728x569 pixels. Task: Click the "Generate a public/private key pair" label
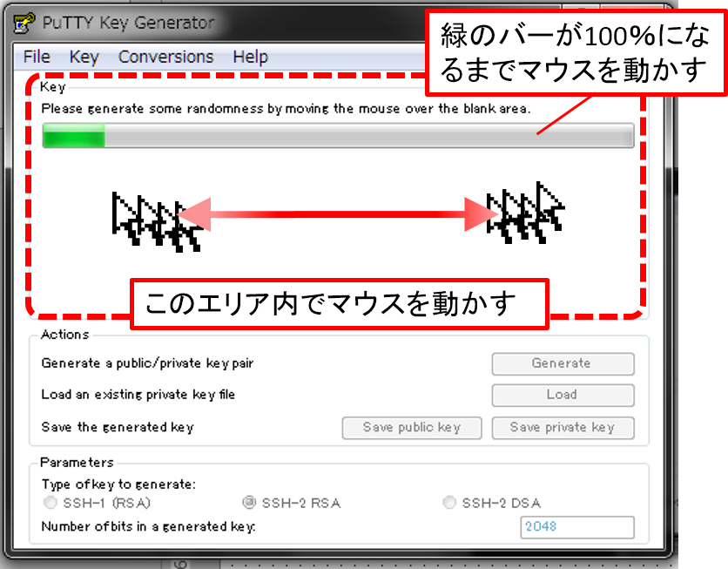click(147, 363)
